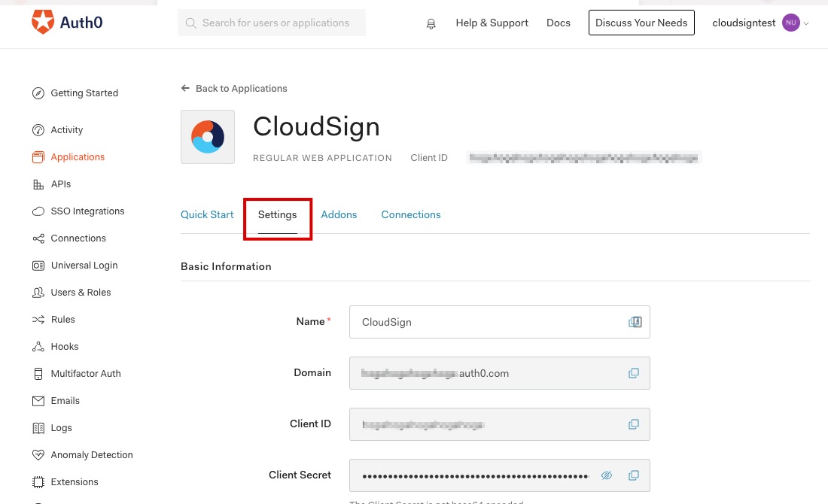This screenshot has height=504, width=828.
Task: View Logs in the sidebar
Action: [61, 428]
